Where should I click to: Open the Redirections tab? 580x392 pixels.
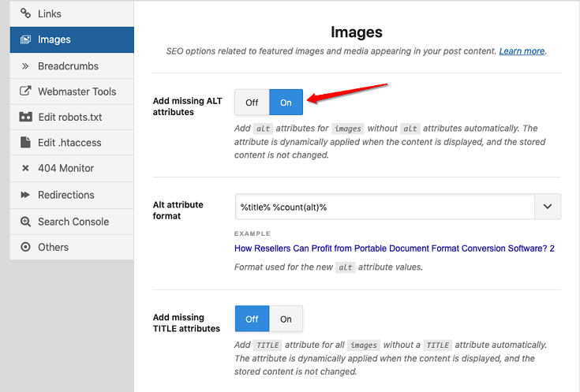[x=72, y=195]
